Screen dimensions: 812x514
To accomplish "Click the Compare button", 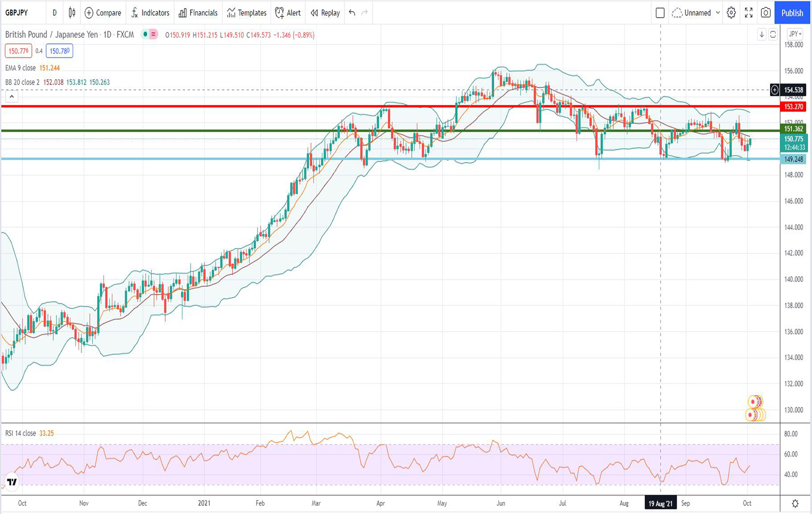I will point(103,13).
